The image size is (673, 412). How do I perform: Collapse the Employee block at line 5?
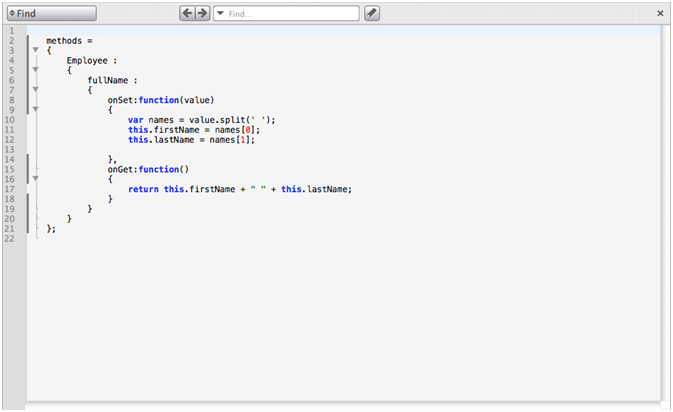point(35,70)
